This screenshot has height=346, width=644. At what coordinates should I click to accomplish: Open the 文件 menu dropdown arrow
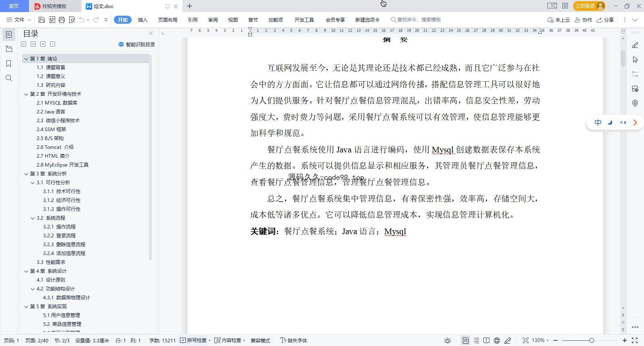[29, 20]
